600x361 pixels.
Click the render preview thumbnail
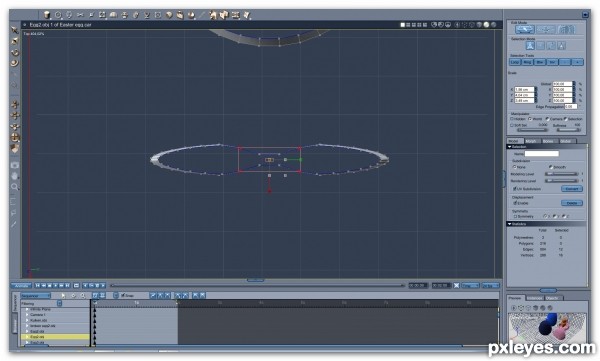547,328
